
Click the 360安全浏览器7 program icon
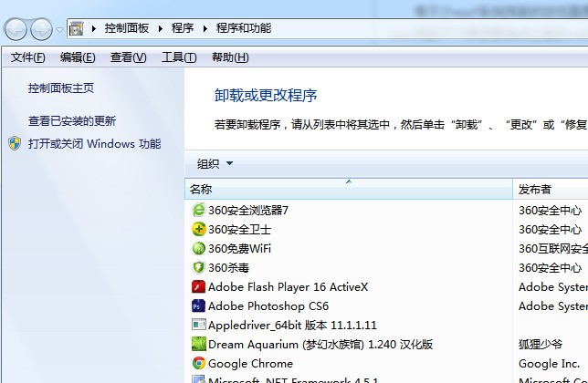tap(198, 210)
